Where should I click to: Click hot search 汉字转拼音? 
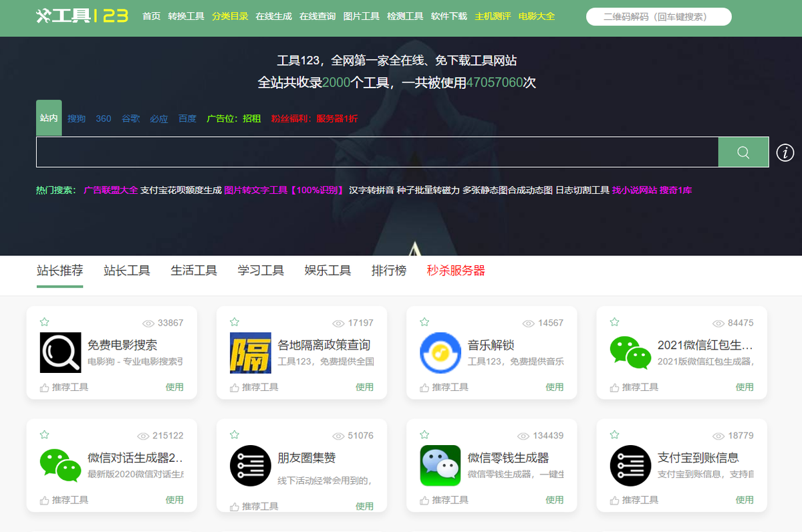(x=372, y=190)
